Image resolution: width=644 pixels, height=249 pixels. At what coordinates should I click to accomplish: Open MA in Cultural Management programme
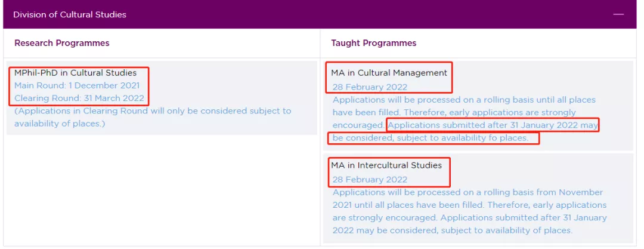(x=389, y=73)
